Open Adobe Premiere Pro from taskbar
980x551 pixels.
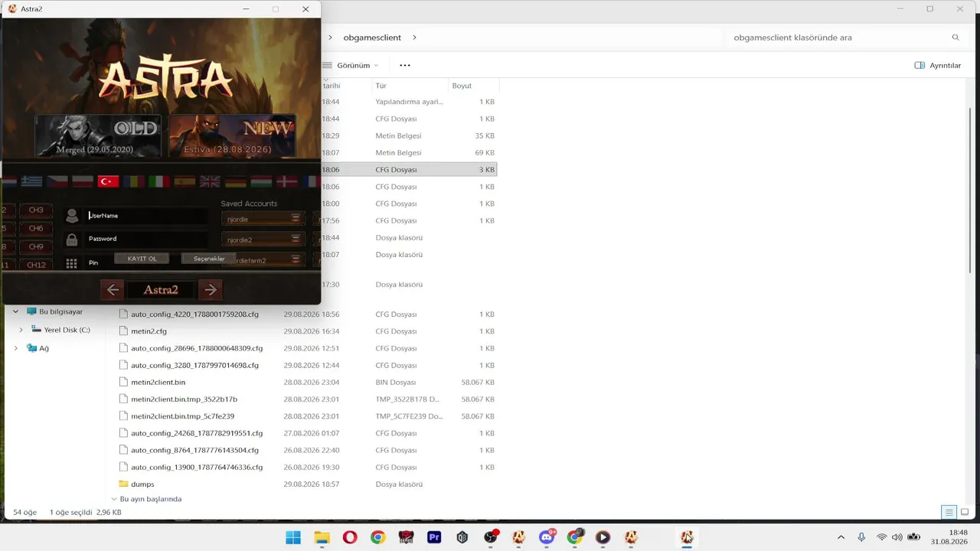[x=434, y=537]
